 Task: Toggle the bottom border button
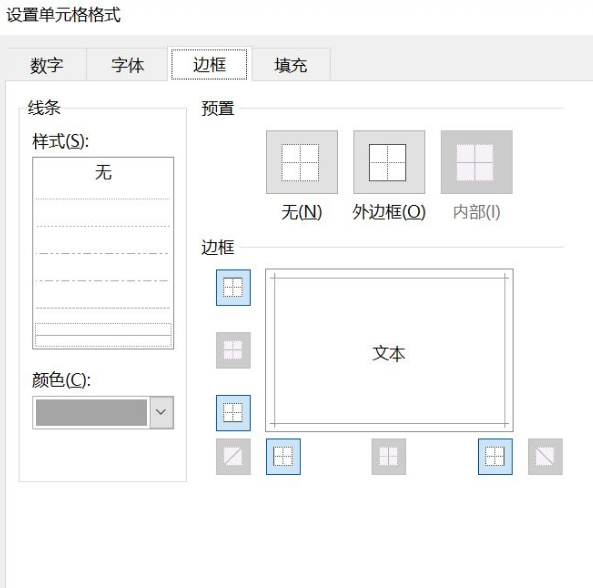click(x=233, y=413)
